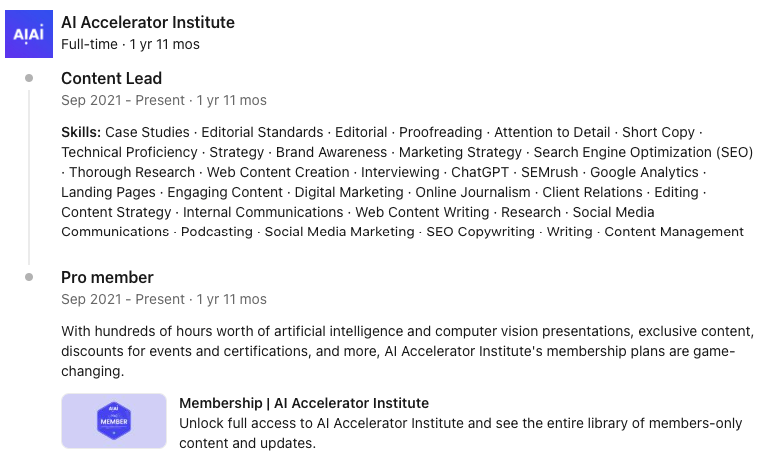
Task: Open the AIAI Member badge thumbnail
Action: (114, 421)
